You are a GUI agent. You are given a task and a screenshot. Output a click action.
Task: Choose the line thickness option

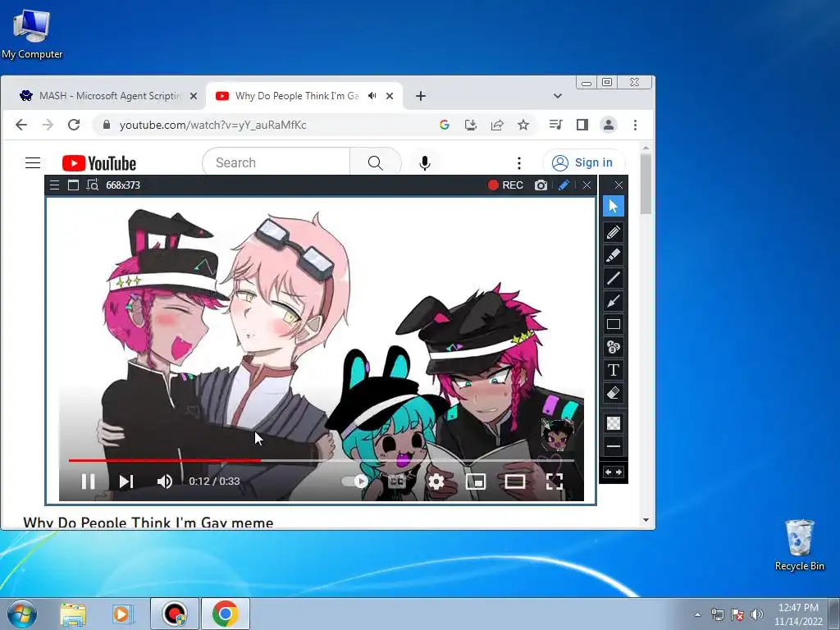coord(614,445)
